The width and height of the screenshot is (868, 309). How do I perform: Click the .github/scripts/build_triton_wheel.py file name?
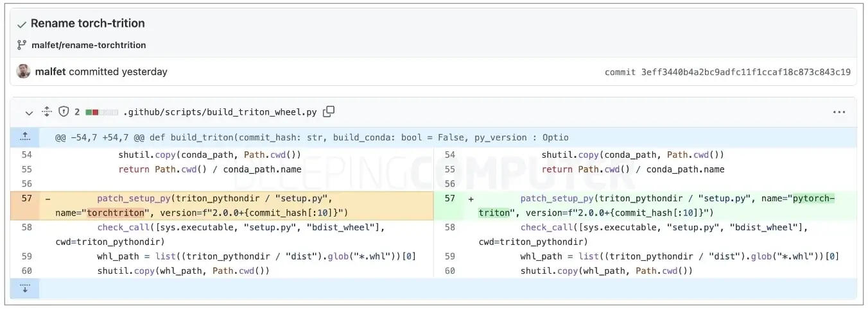point(220,112)
